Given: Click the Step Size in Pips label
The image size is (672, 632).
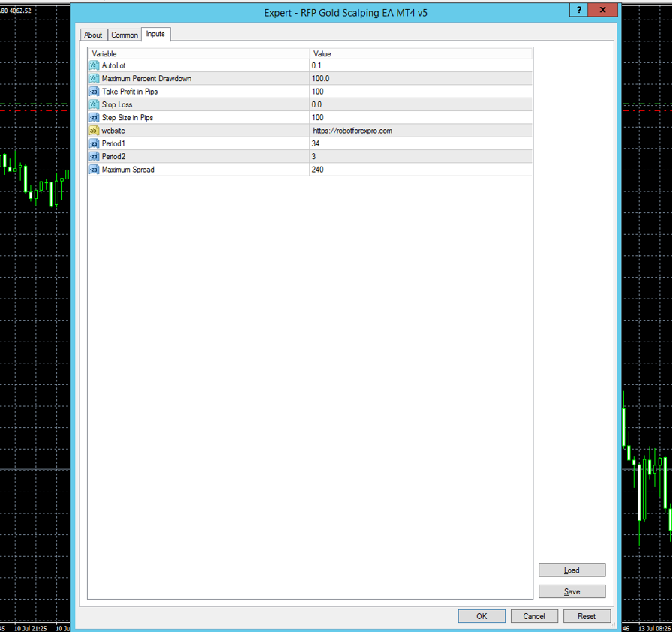Looking at the screenshot, I should pyautogui.click(x=127, y=118).
